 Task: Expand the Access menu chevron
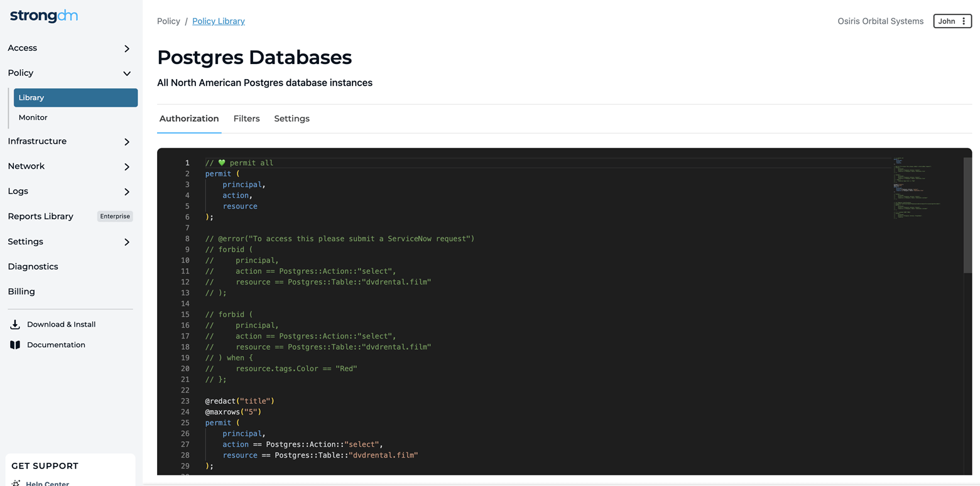tap(127, 48)
